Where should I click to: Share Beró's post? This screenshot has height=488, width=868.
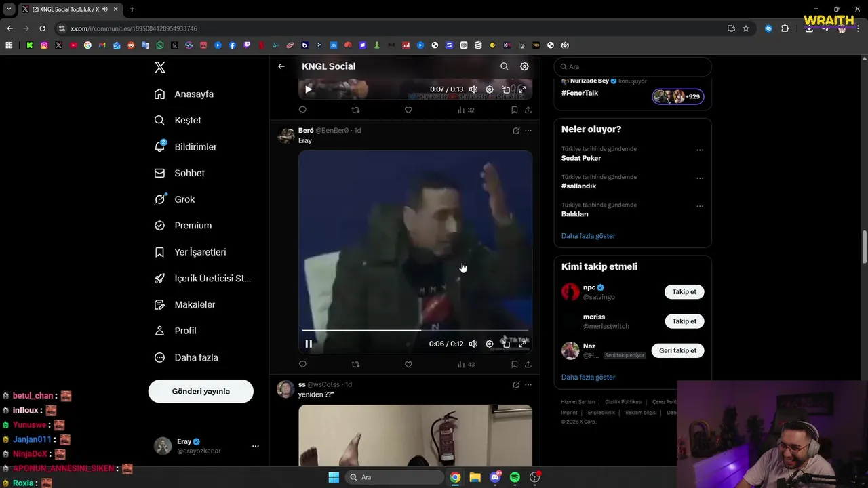tap(528, 365)
